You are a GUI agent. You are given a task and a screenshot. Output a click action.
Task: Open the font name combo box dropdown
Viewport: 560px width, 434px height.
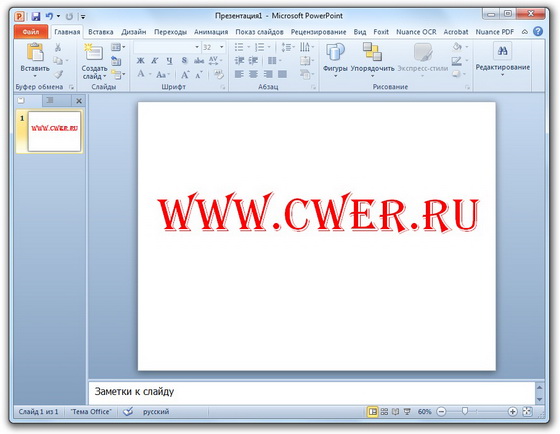[197, 47]
